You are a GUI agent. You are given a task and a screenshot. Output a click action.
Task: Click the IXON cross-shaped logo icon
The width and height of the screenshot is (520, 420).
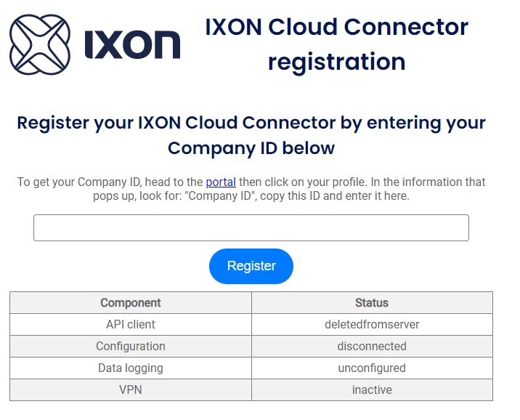pyautogui.click(x=40, y=44)
